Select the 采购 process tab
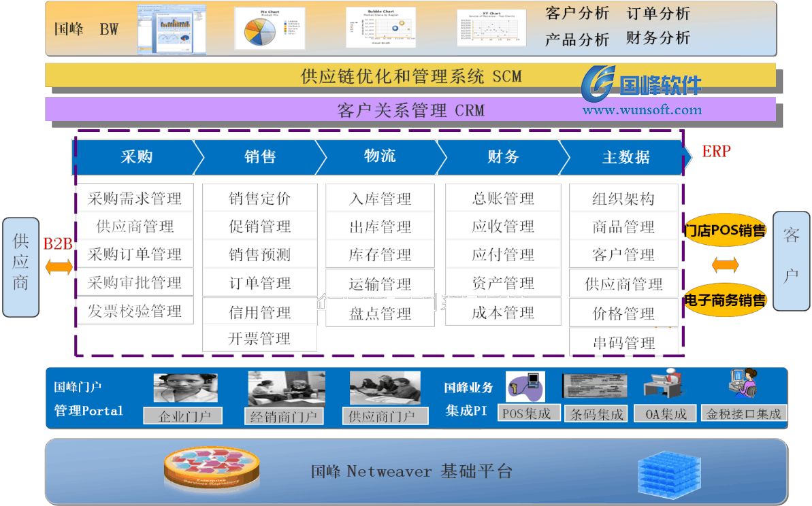 (136, 157)
